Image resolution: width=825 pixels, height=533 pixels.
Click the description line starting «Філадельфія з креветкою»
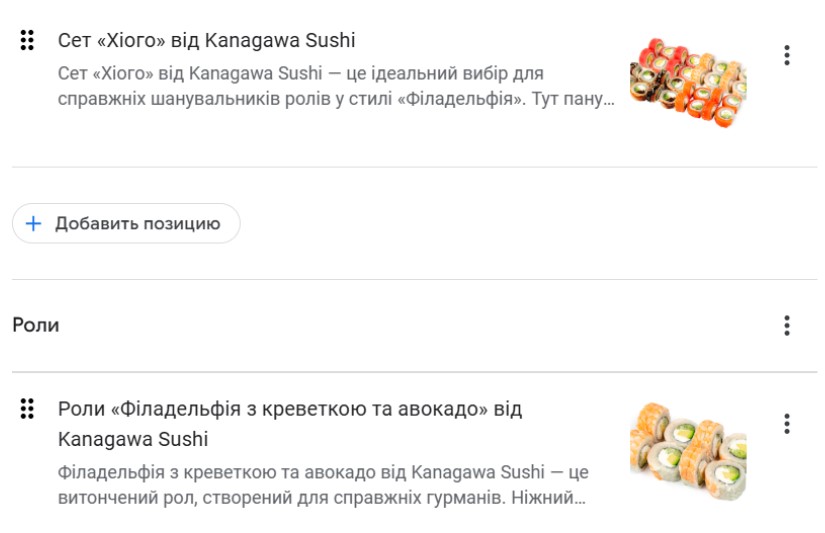pyautogui.click(x=322, y=471)
